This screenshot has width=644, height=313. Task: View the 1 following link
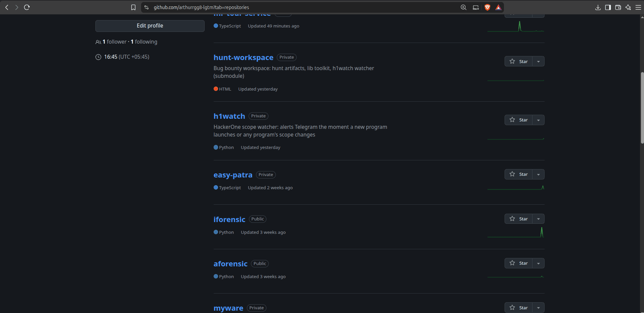[144, 42]
